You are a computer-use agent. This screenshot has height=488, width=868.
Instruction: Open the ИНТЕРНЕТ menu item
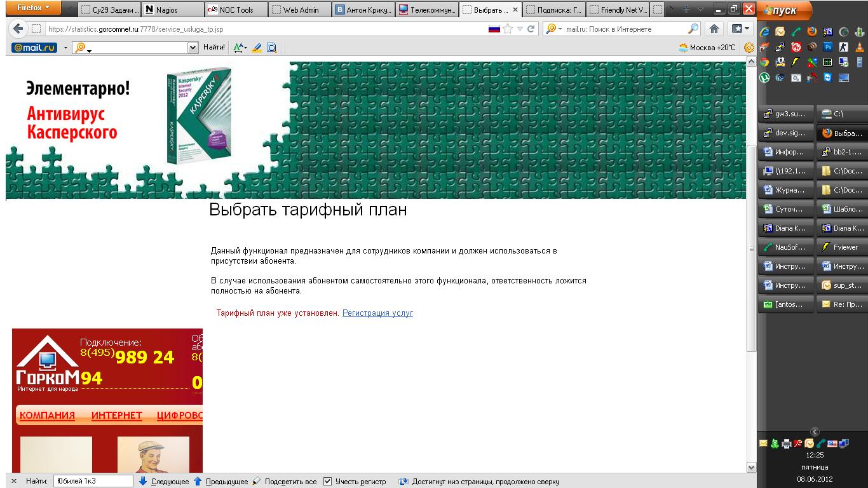point(117,416)
